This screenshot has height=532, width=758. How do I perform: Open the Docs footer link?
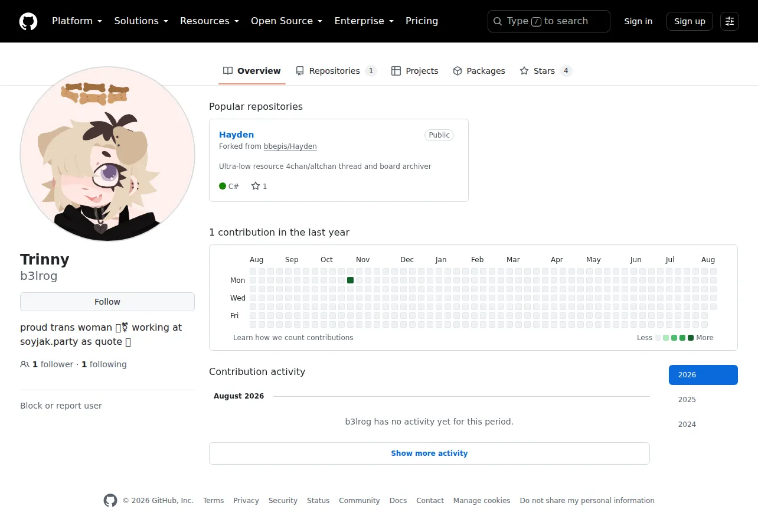click(398, 501)
